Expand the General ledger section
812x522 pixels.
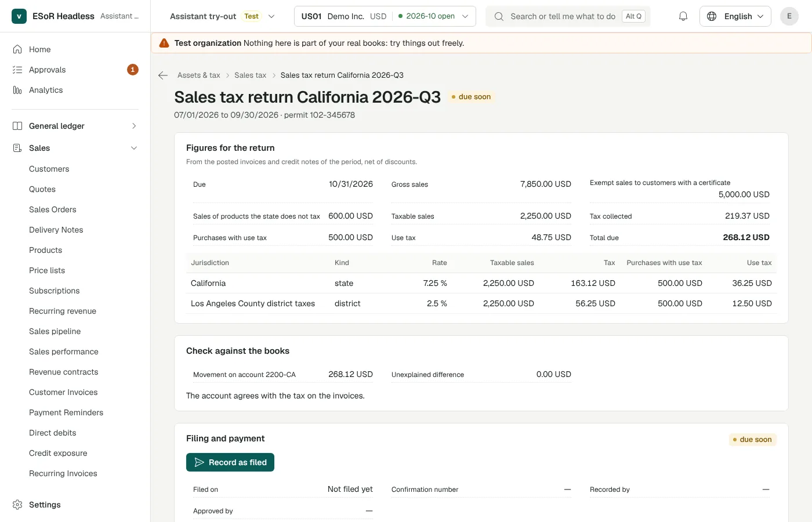pyautogui.click(x=75, y=126)
